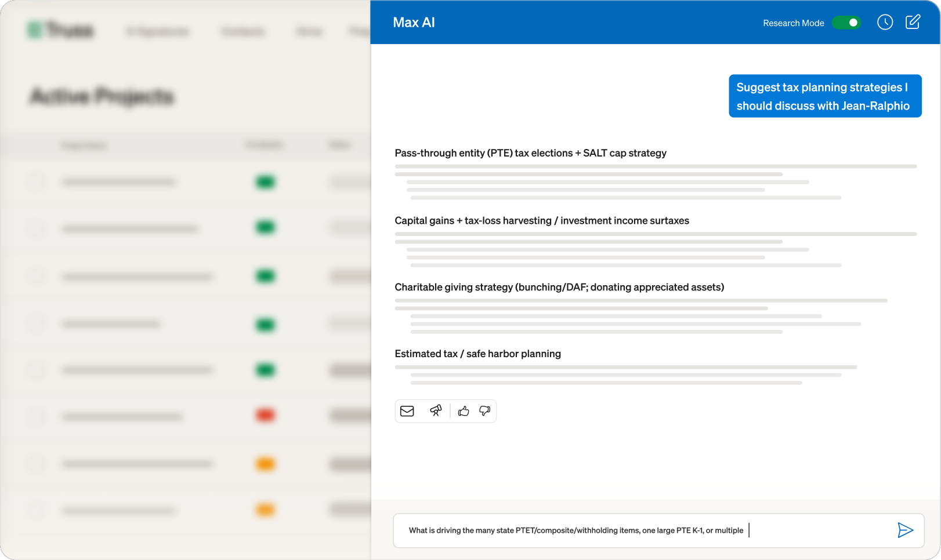
Task: Open the research telescope tool
Action: (435, 411)
